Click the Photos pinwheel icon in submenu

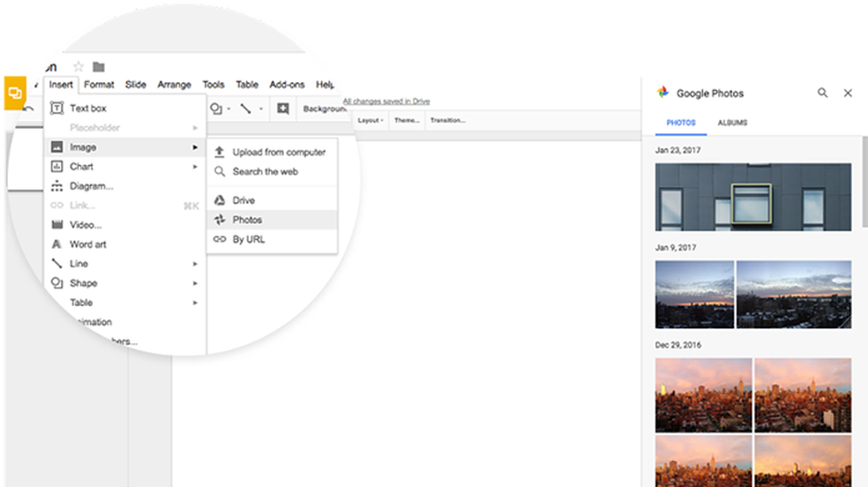pyautogui.click(x=220, y=220)
